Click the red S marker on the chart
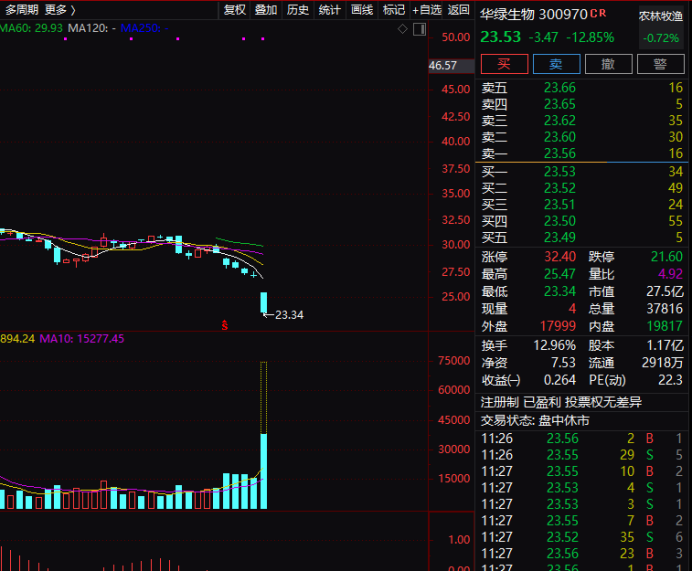Image resolution: width=693 pixels, height=572 pixels. click(226, 324)
